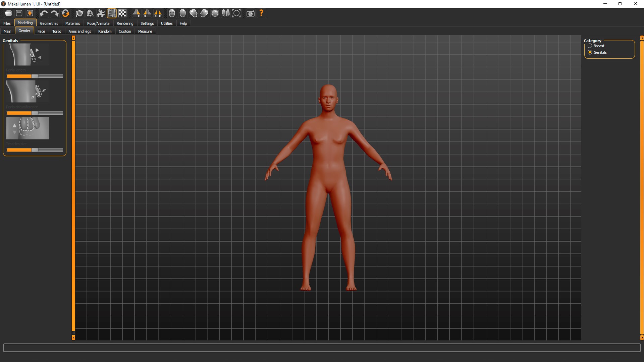This screenshot has height=362, width=644.
Task: Redo the last undone change
Action: coord(54,13)
